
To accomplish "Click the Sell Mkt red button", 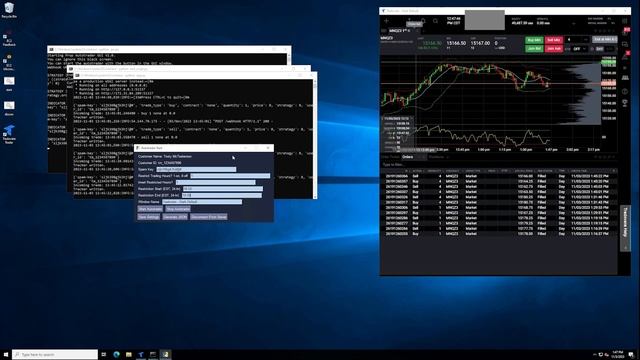I will click(x=553, y=40).
